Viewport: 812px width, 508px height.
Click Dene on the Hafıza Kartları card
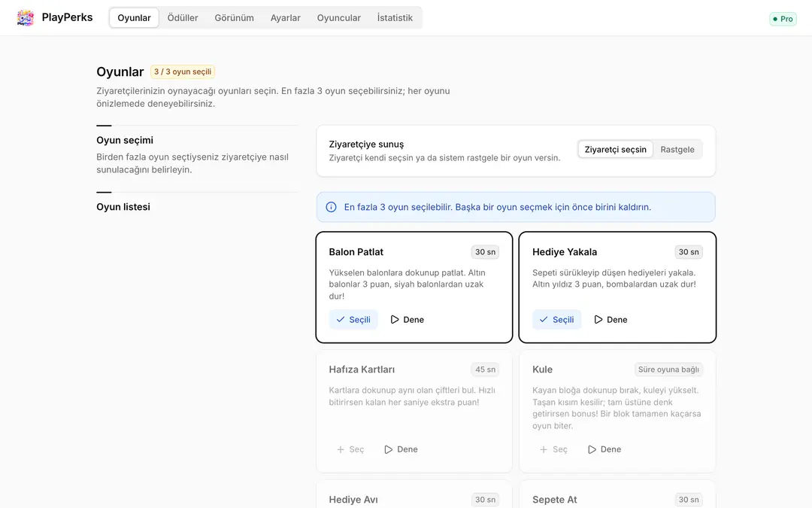[401, 449]
